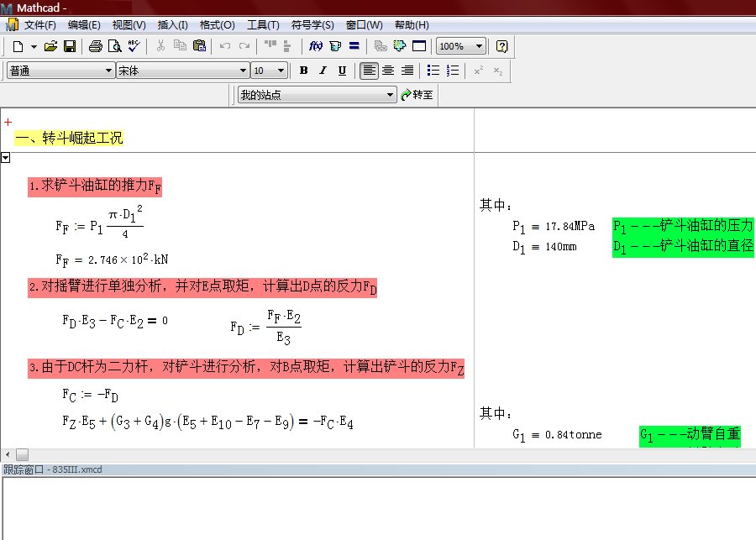The width and height of the screenshot is (756, 540).
Task: Open the 我的站点 site dropdown
Action: [390, 95]
